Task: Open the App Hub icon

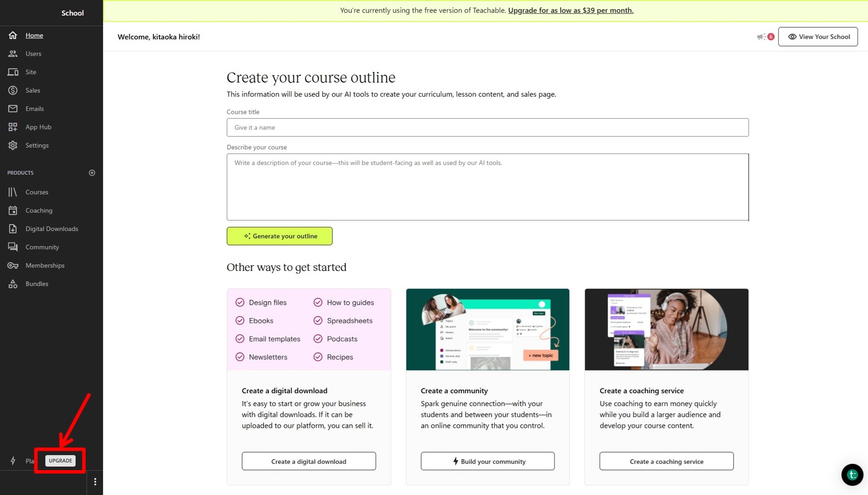Action: coord(13,127)
